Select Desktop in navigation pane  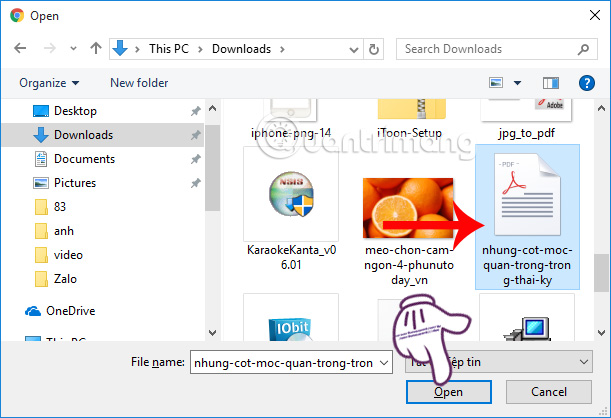[102, 111]
